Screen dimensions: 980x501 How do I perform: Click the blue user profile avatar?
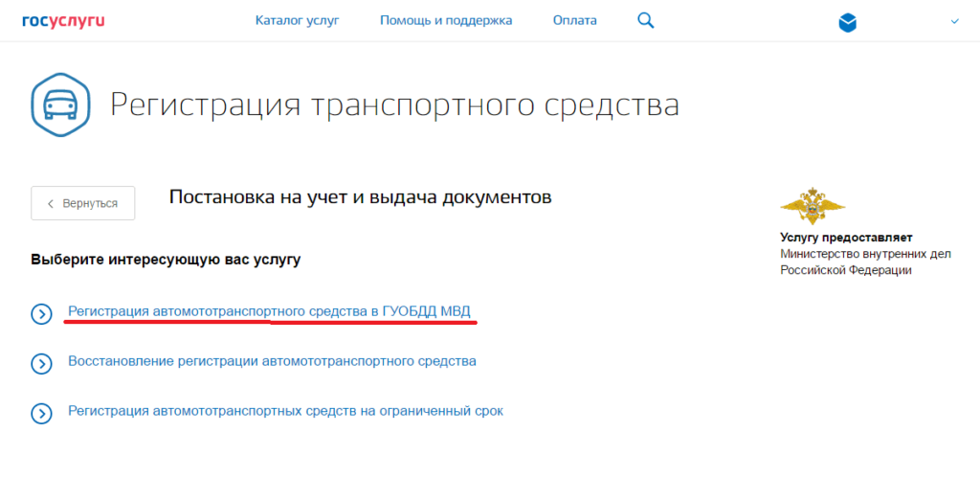click(848, 23)
